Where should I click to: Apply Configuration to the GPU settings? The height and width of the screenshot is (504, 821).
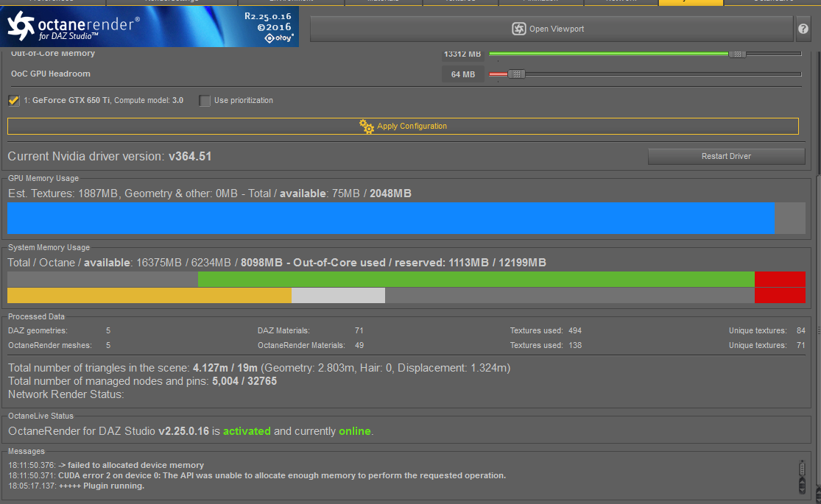404,126
